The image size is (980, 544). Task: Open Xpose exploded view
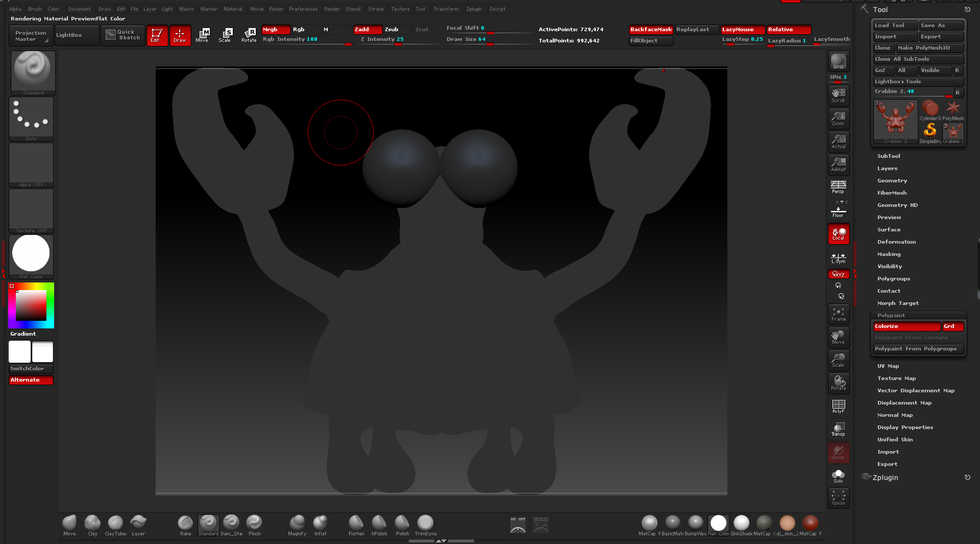point(838,498)
